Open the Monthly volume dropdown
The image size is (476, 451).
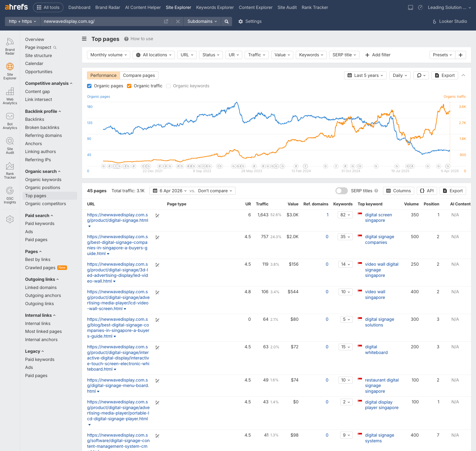109,55
